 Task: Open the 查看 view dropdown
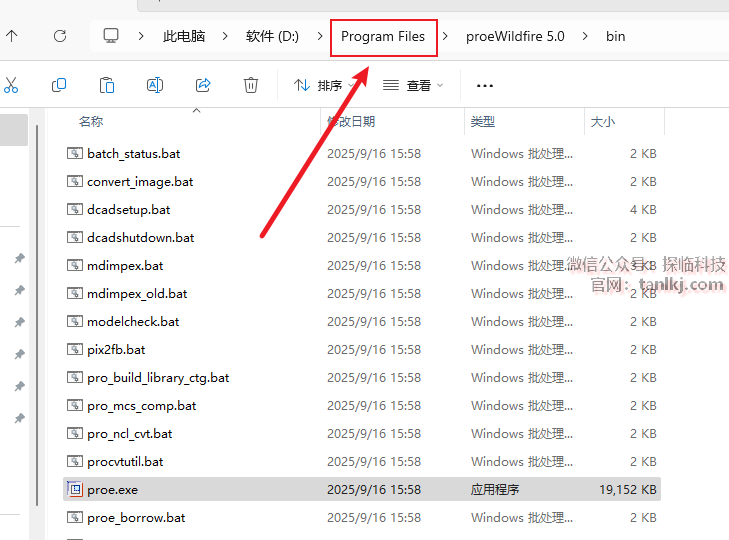click(413, 86)
